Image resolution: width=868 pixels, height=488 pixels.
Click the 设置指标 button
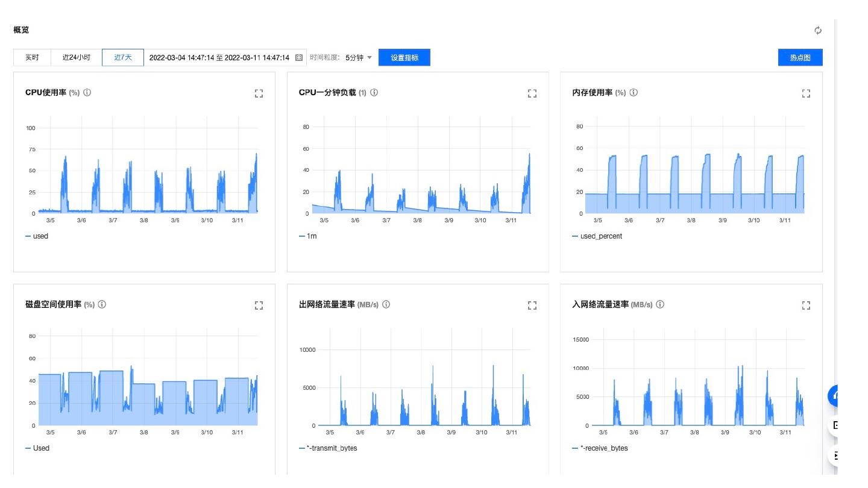[x=404, y=58]
